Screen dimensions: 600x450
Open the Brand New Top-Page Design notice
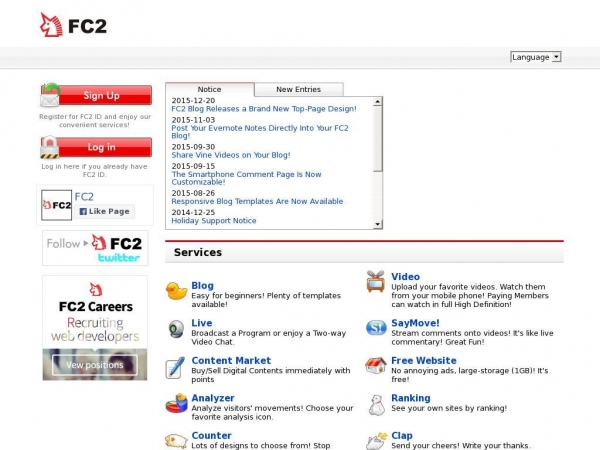click(x=264, y=109)
